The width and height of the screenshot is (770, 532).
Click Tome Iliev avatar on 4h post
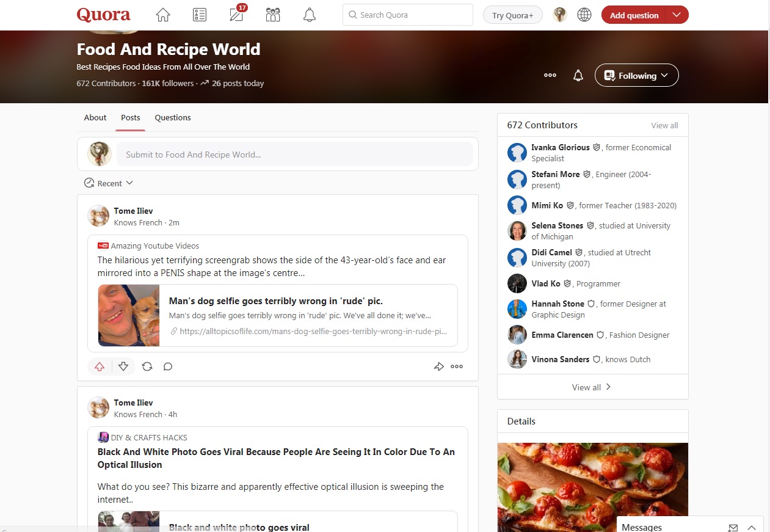tap(98, 408)
